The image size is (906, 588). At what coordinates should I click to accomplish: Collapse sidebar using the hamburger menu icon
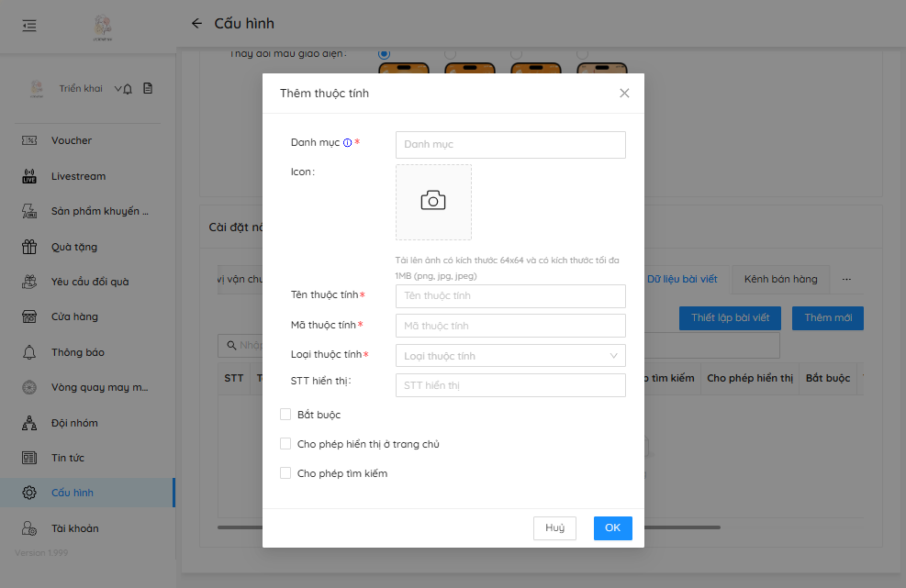29,25
